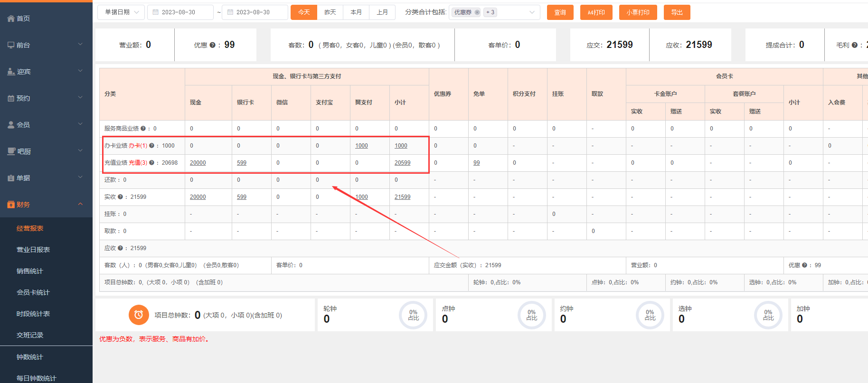Click the 点钟 0% 占比 progress ring

(x=532, y=315)
